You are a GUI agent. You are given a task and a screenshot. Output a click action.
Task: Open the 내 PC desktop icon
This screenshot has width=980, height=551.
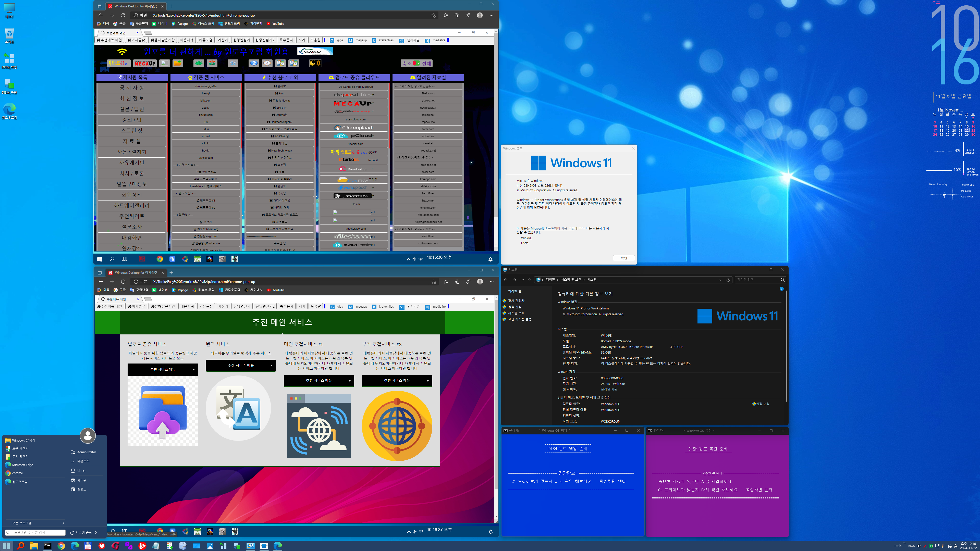[9, 11]
